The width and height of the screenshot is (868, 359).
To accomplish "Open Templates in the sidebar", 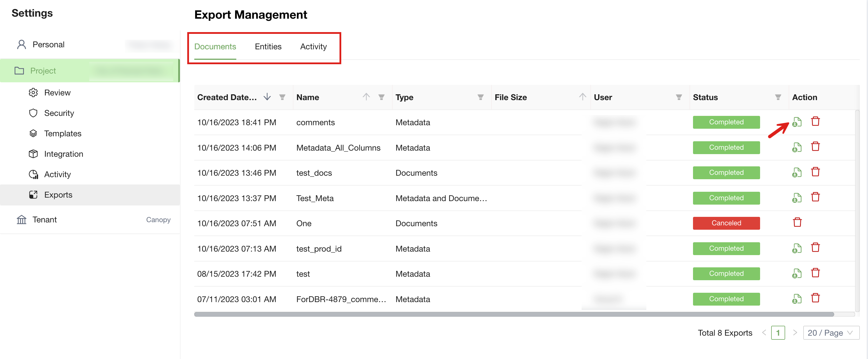I will pyautogui.click(x=63, y=133).
